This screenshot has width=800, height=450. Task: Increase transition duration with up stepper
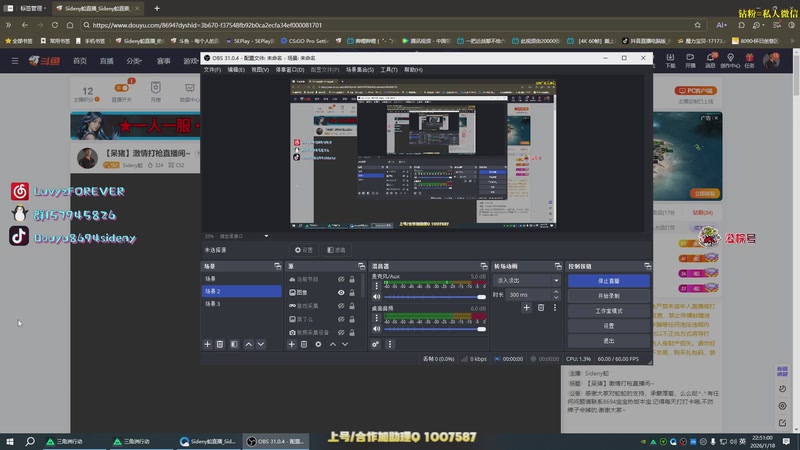[556, 292]
